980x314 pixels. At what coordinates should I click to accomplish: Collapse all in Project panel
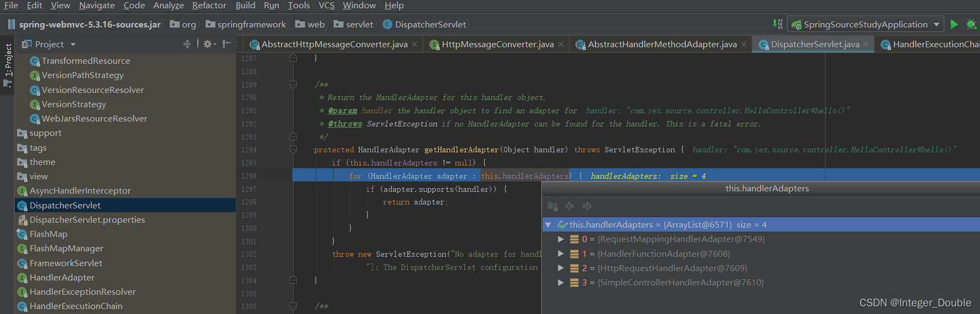pos(187,44)
